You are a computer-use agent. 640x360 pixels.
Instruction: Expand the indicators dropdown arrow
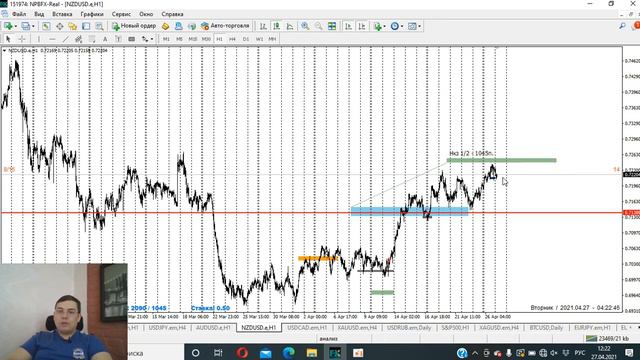[384, 26]
